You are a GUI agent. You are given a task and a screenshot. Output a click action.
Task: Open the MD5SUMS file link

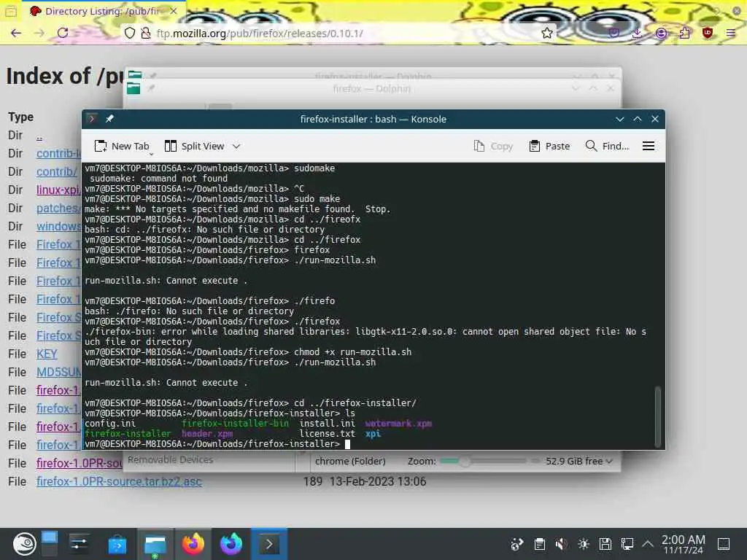click(x=58, y=372)
